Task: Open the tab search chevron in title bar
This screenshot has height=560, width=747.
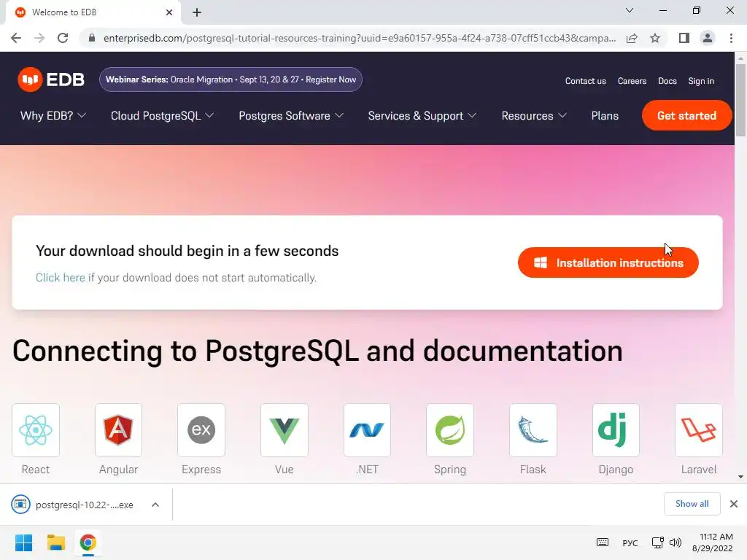Action: click(630, 10)
